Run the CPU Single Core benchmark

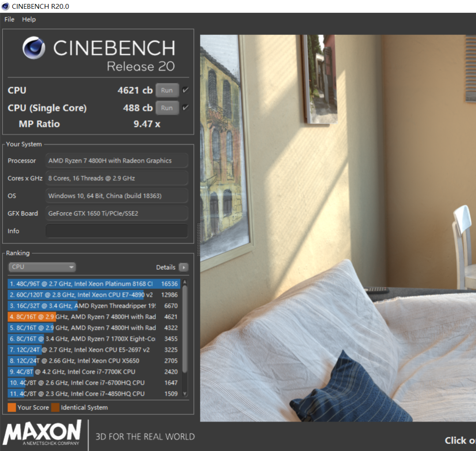(167, 107)
